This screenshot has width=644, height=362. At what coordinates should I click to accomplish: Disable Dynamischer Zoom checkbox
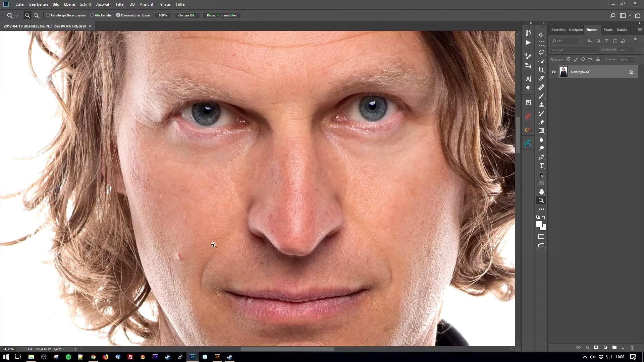tap(118, 15)
